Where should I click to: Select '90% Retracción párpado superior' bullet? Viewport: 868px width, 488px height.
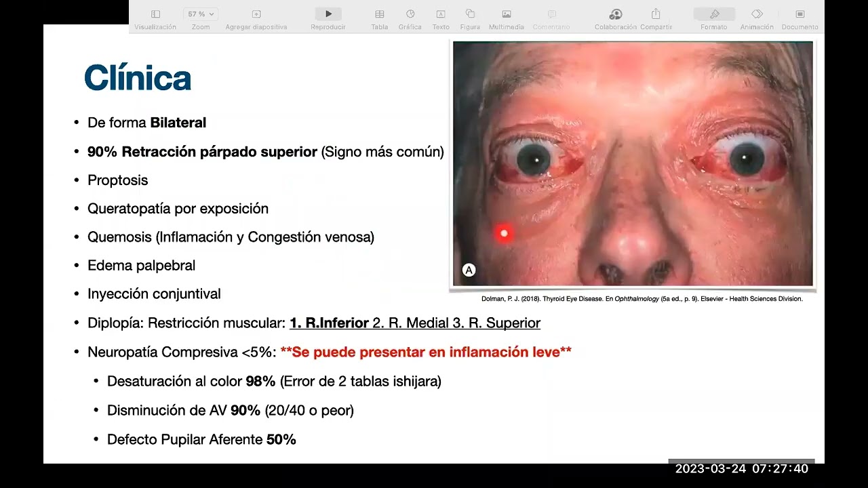tap(266, 152)
